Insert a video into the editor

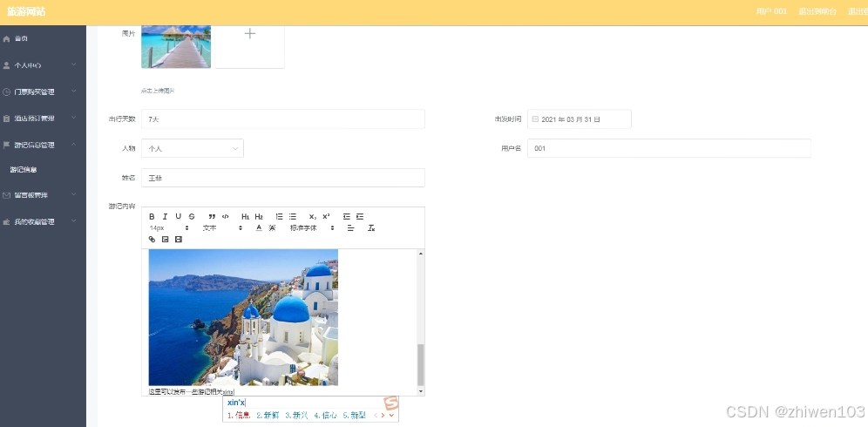[179, 240]
